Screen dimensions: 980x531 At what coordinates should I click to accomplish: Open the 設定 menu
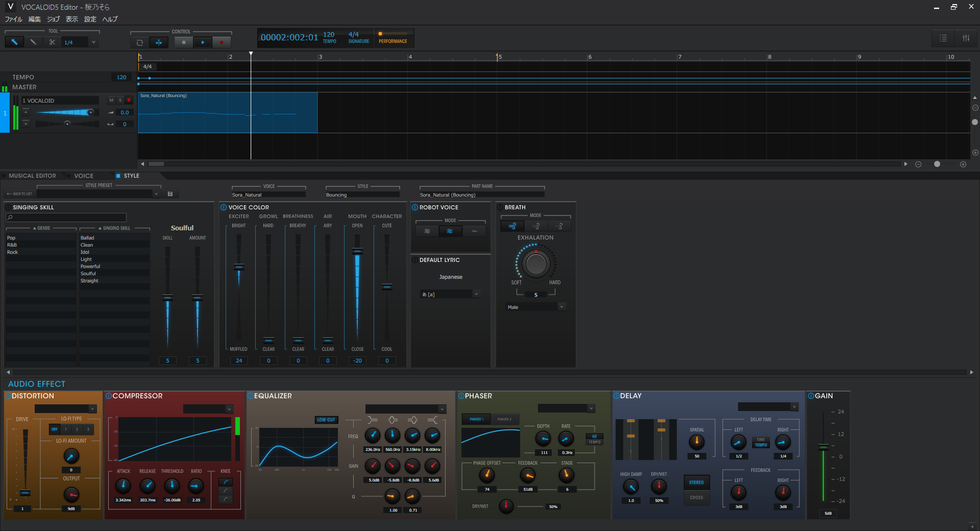90,19
